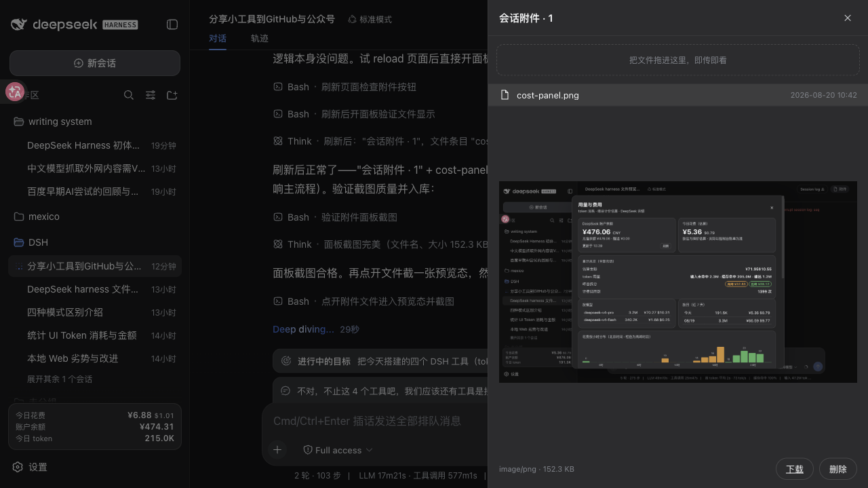Click the image/png · 152.3 KB label
Viewport: 868px width, 488px height.
(536, 469)
